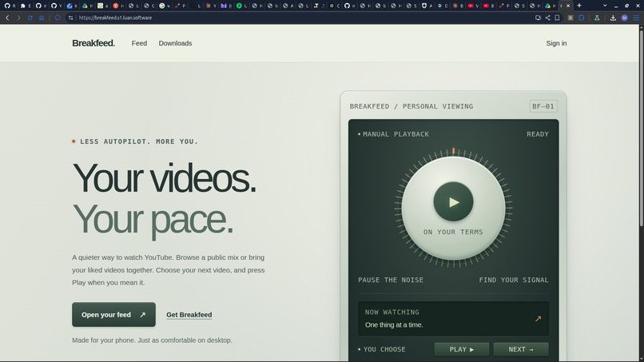Click the BF-01 badge
Screen dimensions: 644x362
point(543,106)
